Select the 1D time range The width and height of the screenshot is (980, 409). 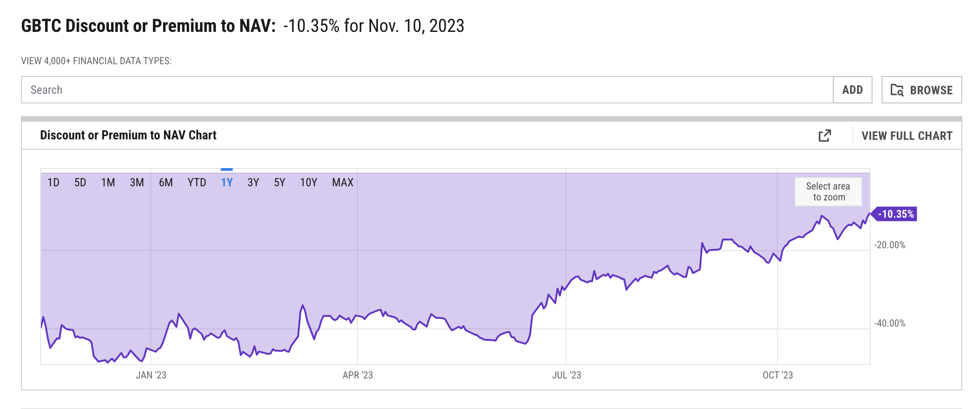pos(53,182)
